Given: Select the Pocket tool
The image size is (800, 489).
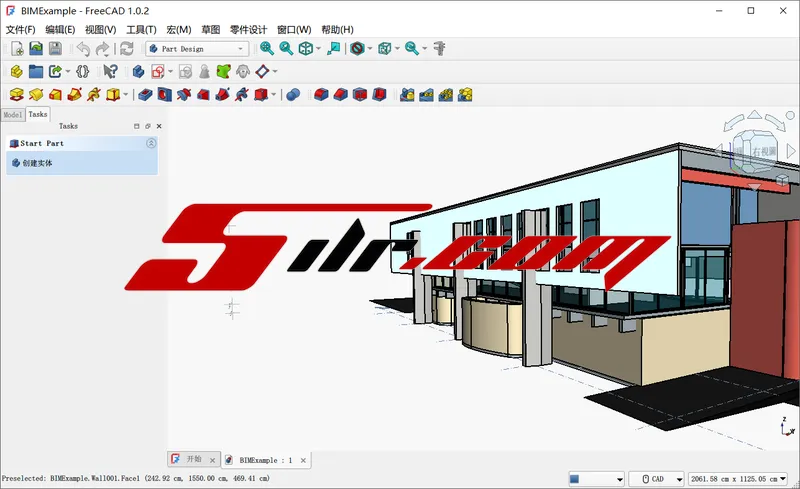Looking at the screenshot, I should pos(145,94).
